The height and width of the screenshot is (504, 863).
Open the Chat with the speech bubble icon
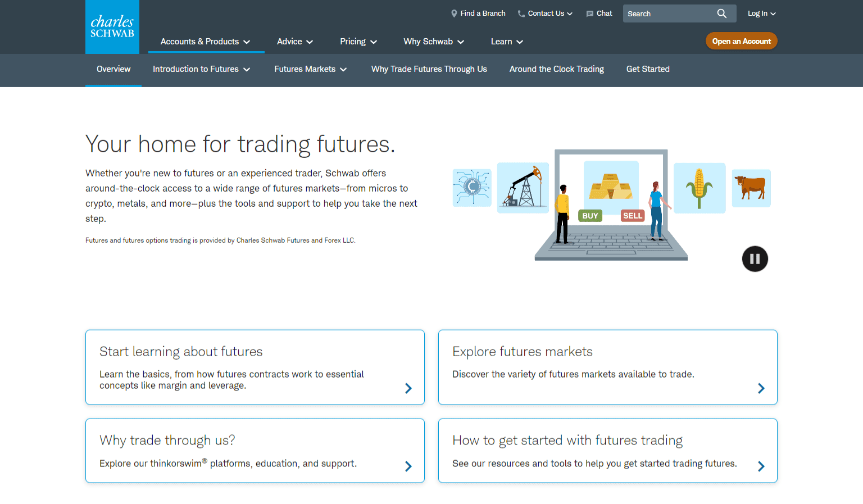599,13
